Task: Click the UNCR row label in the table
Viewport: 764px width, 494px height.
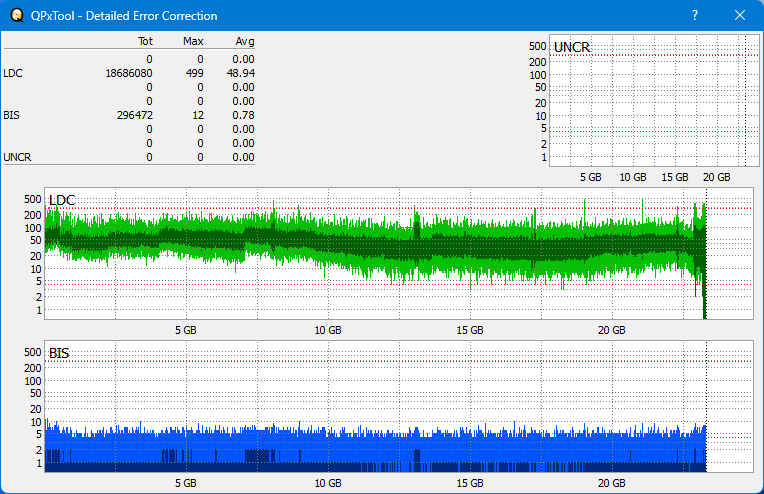Action: pyautogui.click(x=17, y=157)
